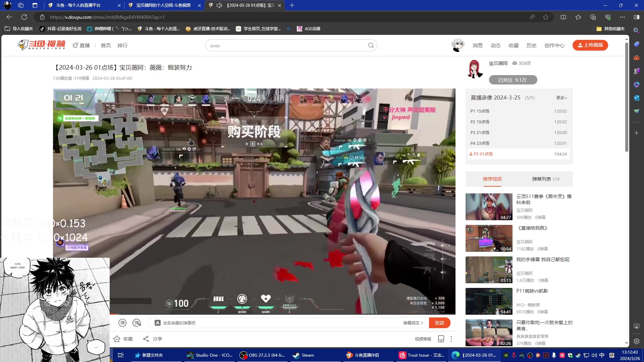This screenshot has width=644, height=362.
Task: Open danmaku settings icon below video
Action: point(137,323)
